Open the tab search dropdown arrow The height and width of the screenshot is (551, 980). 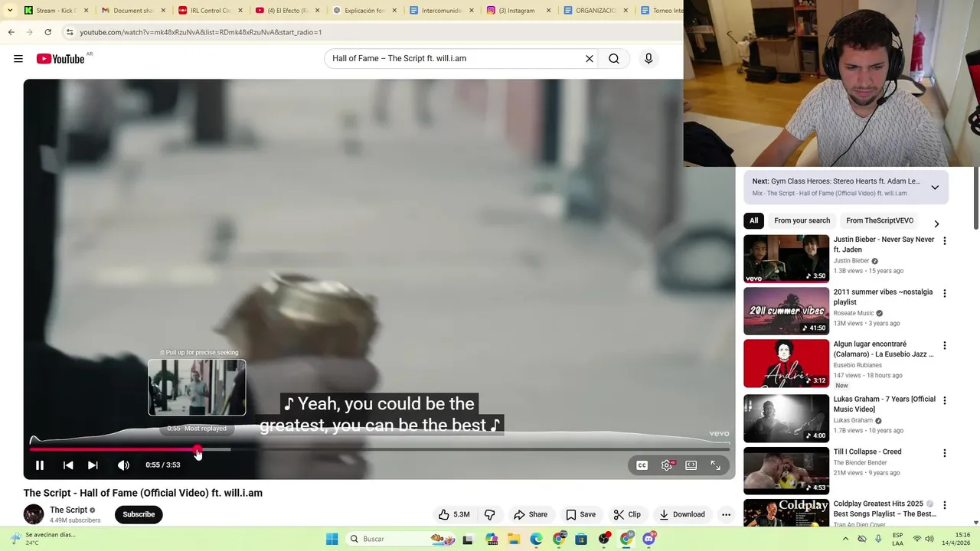(x=9, y=11)
